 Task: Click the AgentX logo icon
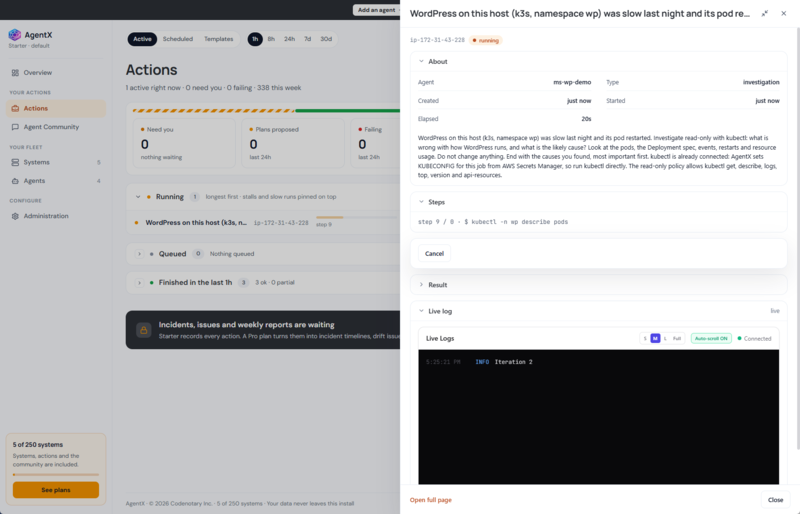click(x=15, y=35)
